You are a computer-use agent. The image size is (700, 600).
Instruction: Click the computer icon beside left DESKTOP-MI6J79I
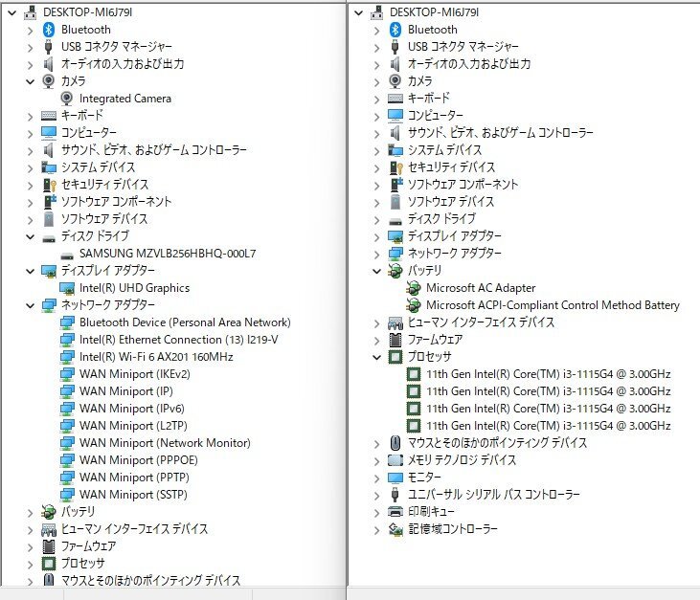(x=30, y=12)
